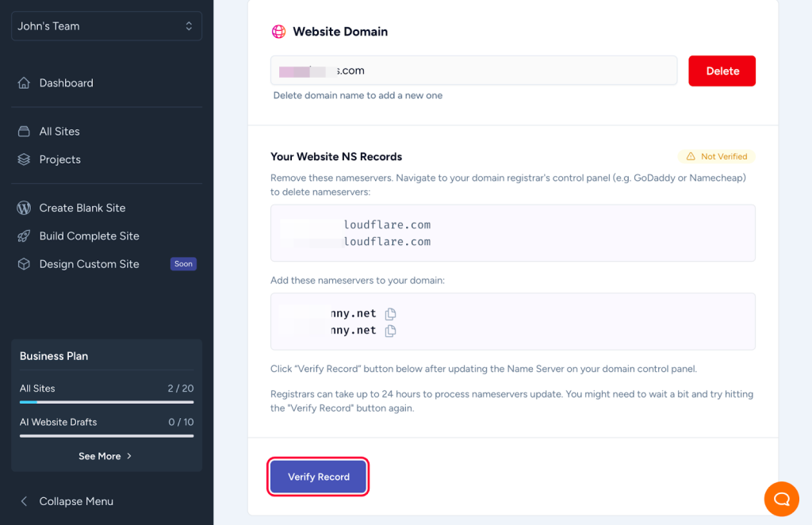Screen dimensions: 812x525
Task: Copy the first nameserver to add
Action: 390,314
